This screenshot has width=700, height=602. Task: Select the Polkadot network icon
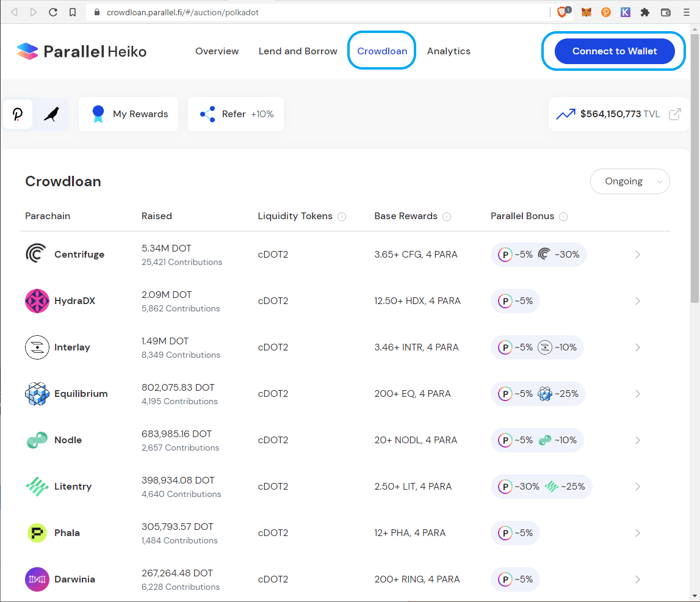tap(18, 114)
